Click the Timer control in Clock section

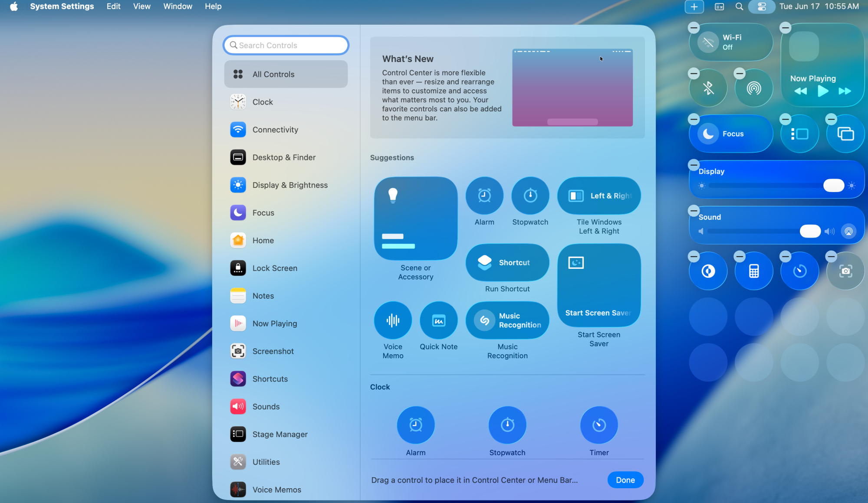[x=599, y=425]
